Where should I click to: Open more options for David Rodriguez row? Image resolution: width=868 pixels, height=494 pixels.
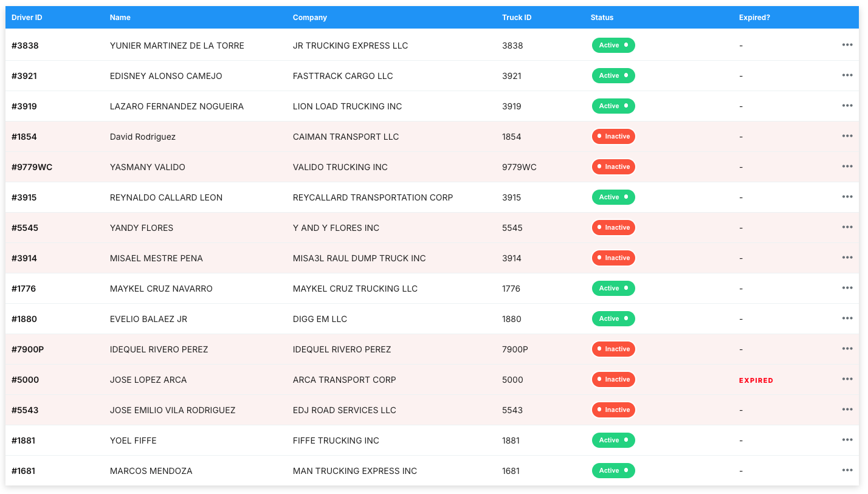pyautogui.click(x=847, y=136)
